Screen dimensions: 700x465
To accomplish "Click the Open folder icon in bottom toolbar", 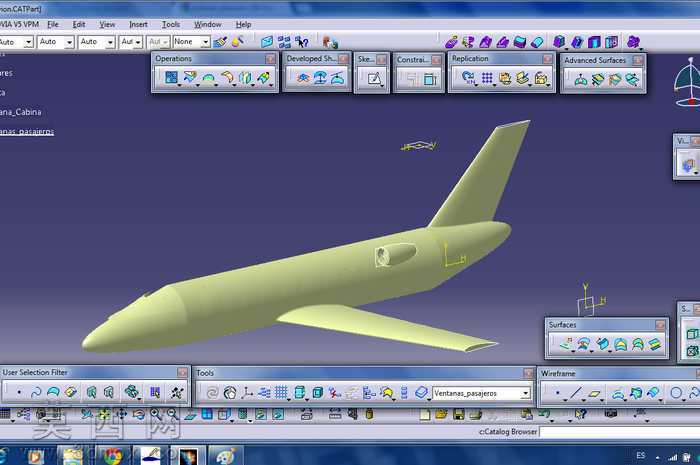I will pos(442,415).
